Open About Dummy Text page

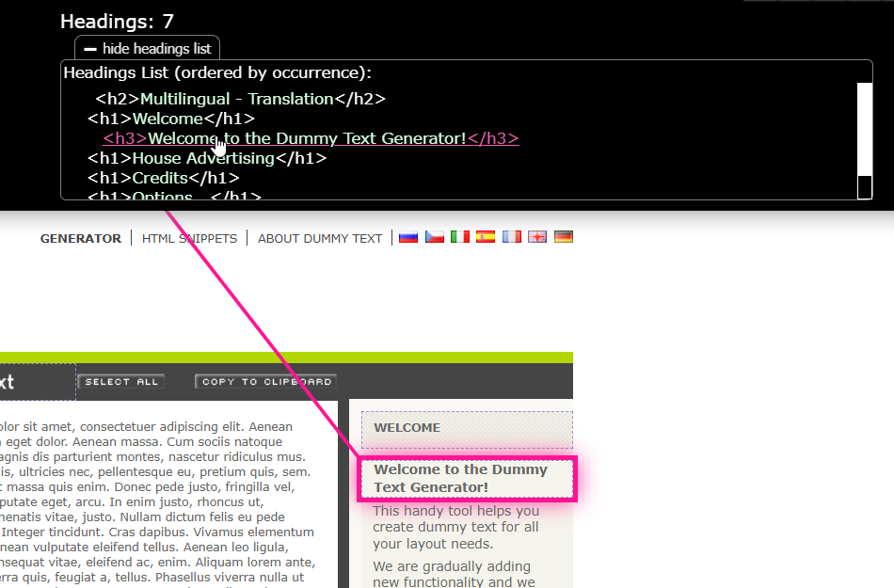(320, 238)
